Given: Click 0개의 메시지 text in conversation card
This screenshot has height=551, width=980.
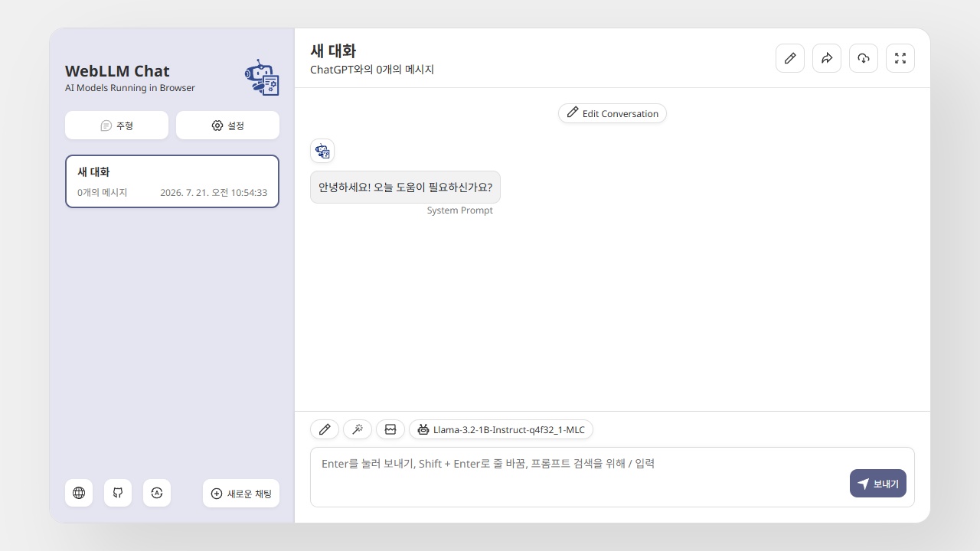Looking at the screenshot, I should [x=103, y=193].
